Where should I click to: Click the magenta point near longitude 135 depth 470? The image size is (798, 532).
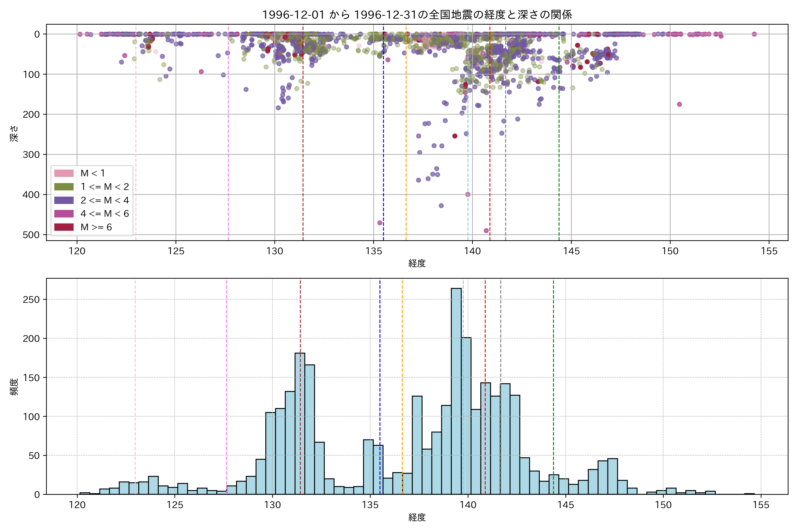point(380,223)
